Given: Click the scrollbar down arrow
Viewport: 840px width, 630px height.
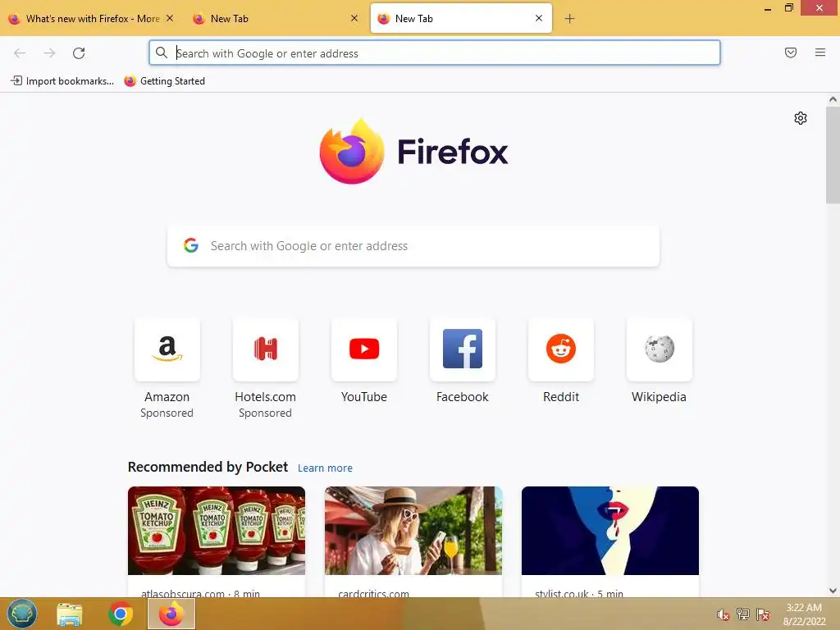Looking at the screenshot, I should tap(833, 591).
